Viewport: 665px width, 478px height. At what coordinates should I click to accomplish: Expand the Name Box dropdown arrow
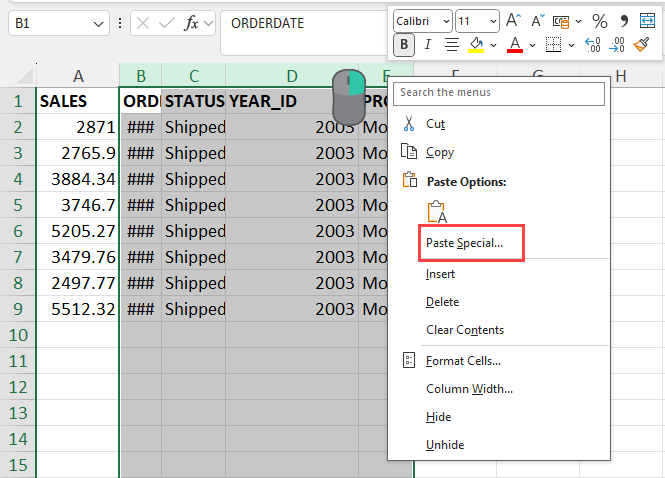pyautogui.click(x=98, y=23)
